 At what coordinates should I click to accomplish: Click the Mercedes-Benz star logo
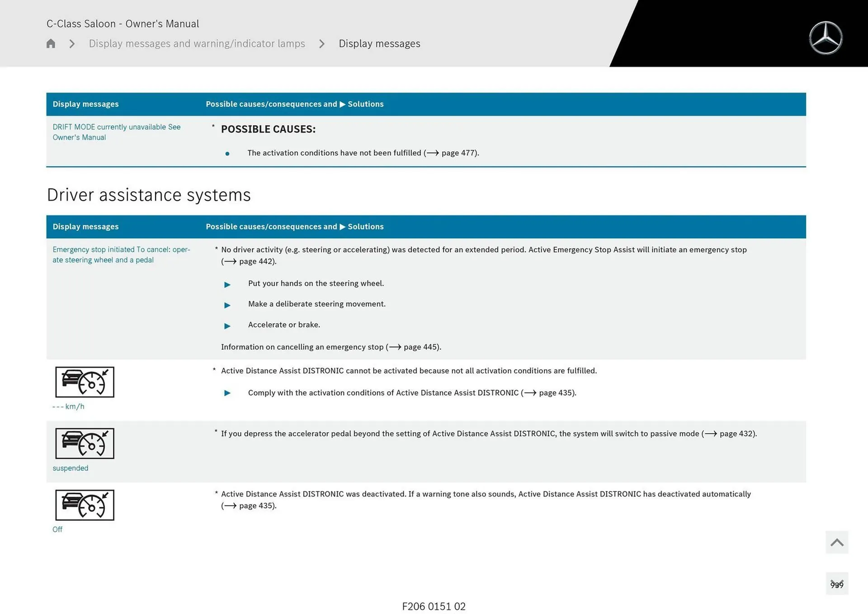coord(825,38)
